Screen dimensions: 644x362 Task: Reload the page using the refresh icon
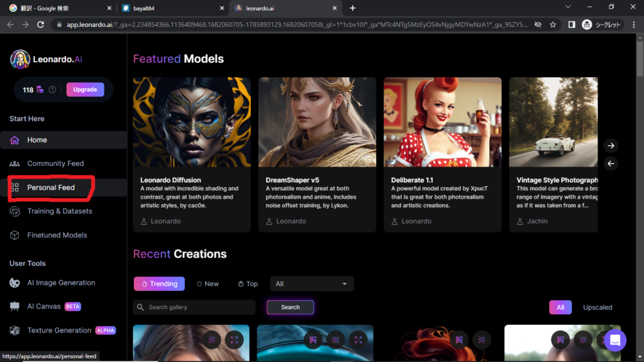(40, 25)
